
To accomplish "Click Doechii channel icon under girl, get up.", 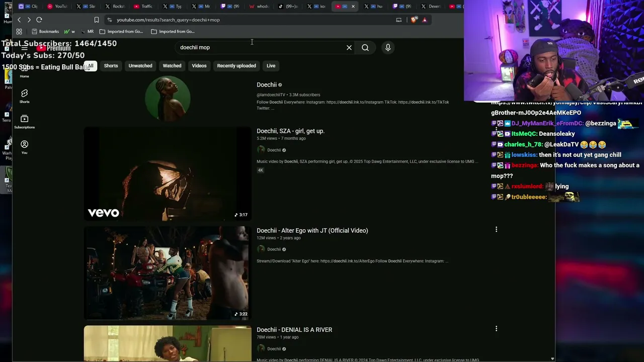I will point(261,150).
